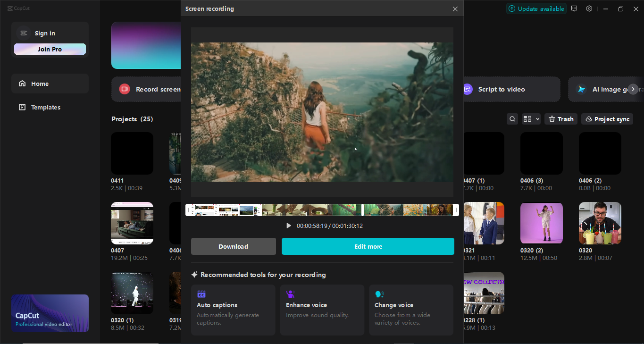Click the Join Pro button

(x=50, y=49)
